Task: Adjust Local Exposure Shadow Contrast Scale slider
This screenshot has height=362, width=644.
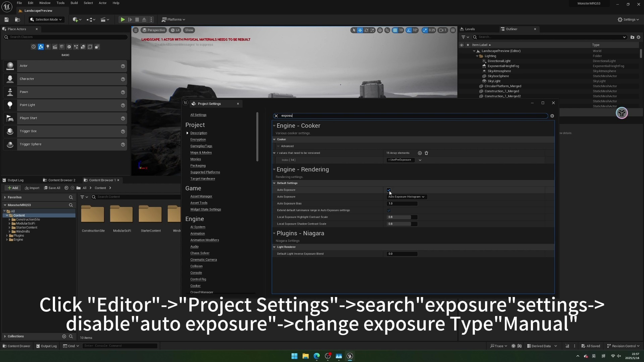Action: point(402,224)
